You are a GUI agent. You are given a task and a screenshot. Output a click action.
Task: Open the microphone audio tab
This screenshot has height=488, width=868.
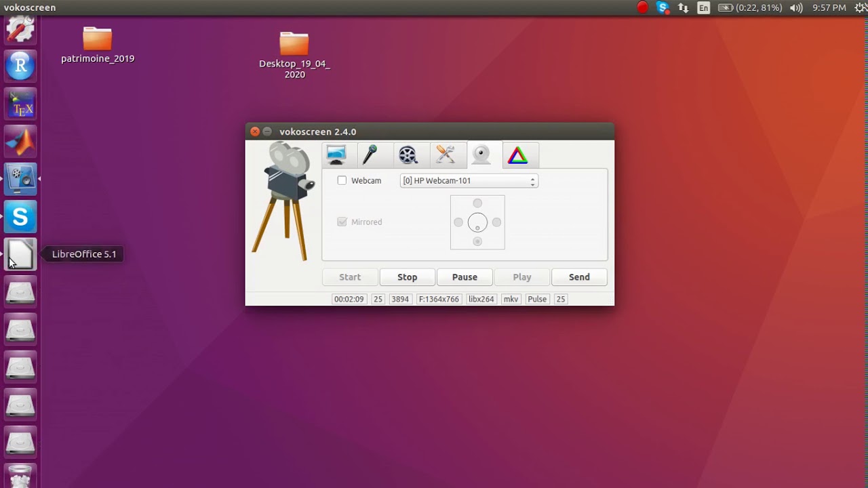(x=370, y=155)
